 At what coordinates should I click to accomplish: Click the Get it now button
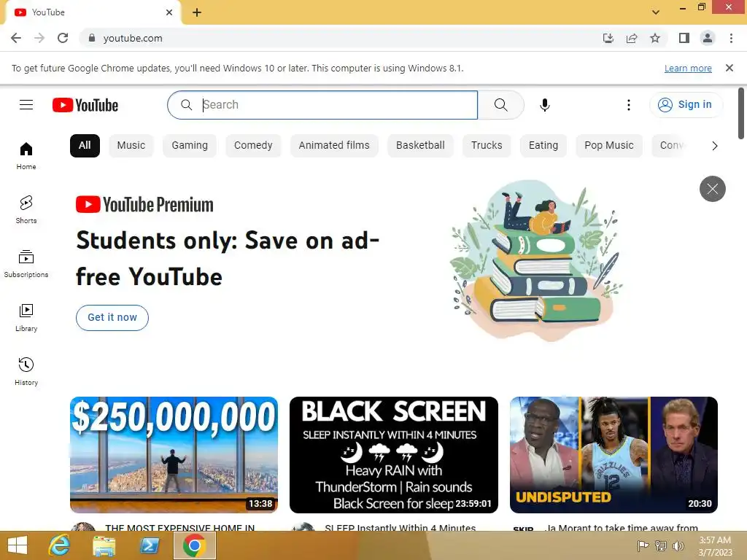pyautogui.click(x=112, y=318)
